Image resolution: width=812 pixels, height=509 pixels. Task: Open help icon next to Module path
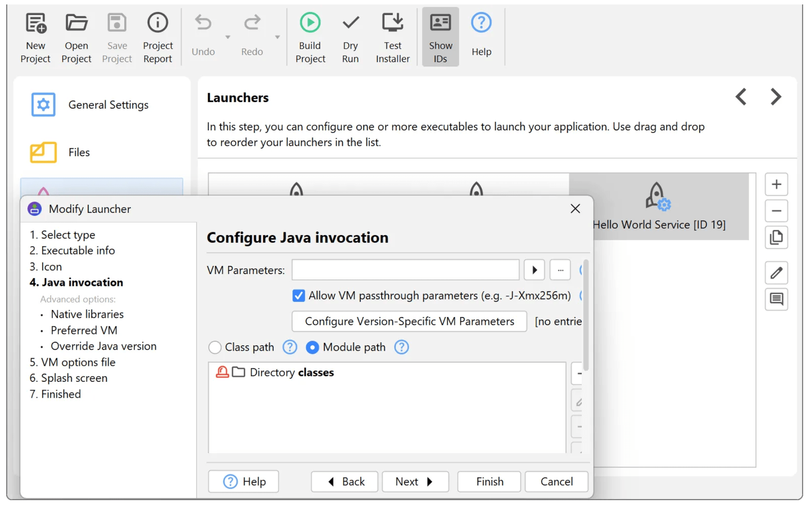pos(402,347)
